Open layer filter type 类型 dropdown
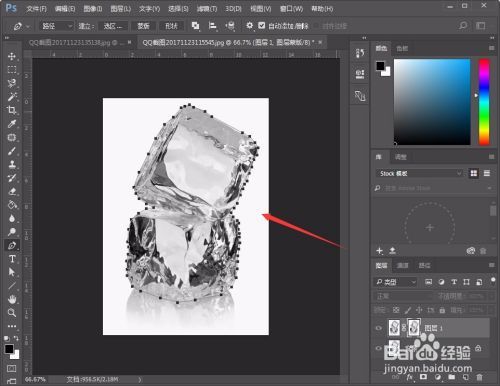 click(395, 282)
